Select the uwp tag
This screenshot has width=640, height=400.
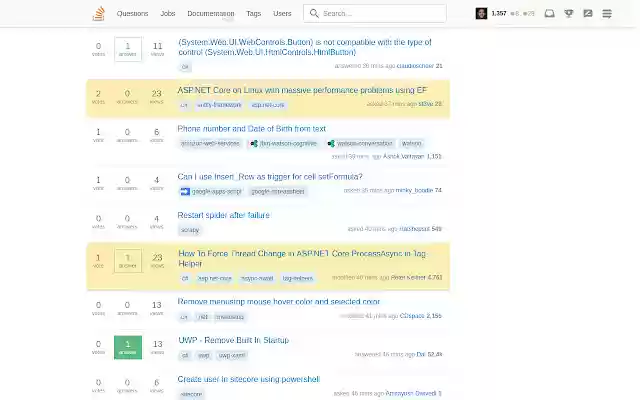point(204,356)
